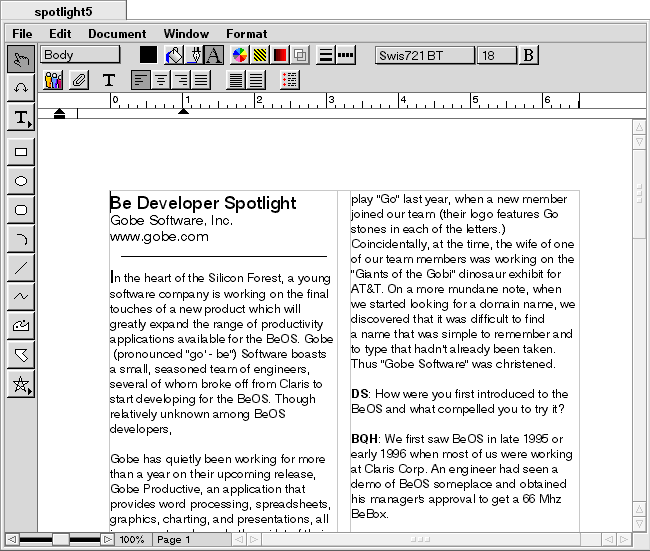Open the Document menu
The width and height of the screenshot is (650, 551).
click(117, 34)
